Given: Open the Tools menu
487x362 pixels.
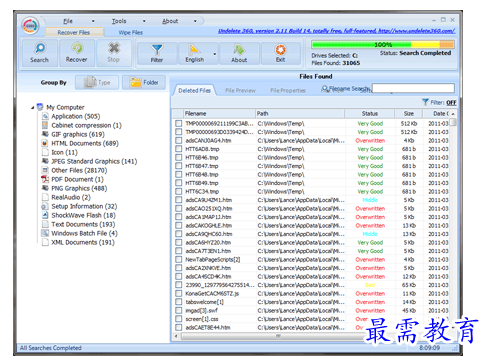Looking at the screenshot, I should pyautogui.click(x=119, y=21).
